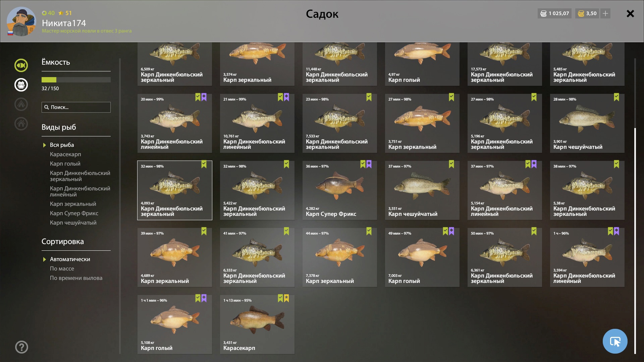Select sorting option По времени вылова
Image resolution: width=644 pixels, height=362 pixels.
pos(76,278)
